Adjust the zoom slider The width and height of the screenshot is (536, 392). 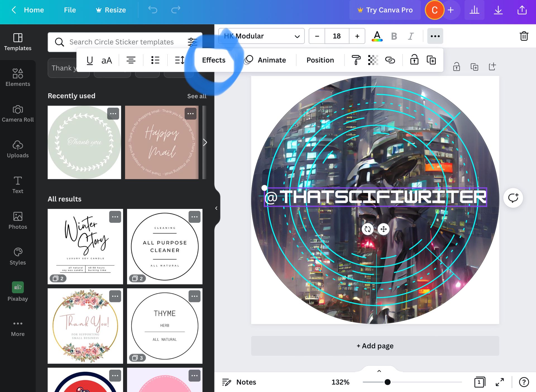(387, 382)
